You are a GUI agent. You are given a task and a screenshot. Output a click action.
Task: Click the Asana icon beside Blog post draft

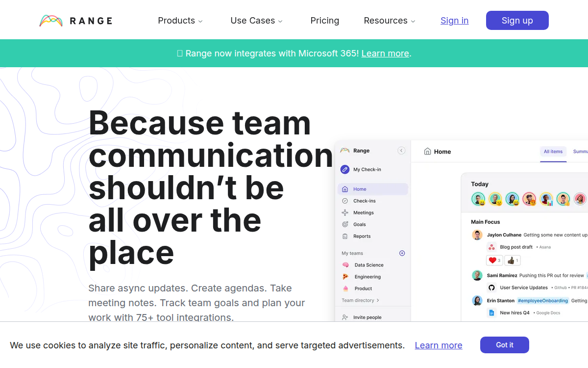point(491,247)
